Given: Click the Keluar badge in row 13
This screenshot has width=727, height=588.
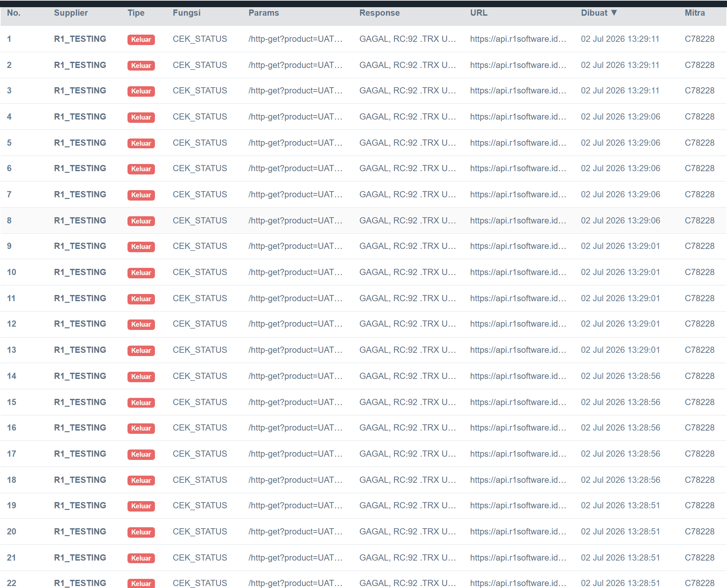Looking at the screenshot, I should click(x=141, y=351).
